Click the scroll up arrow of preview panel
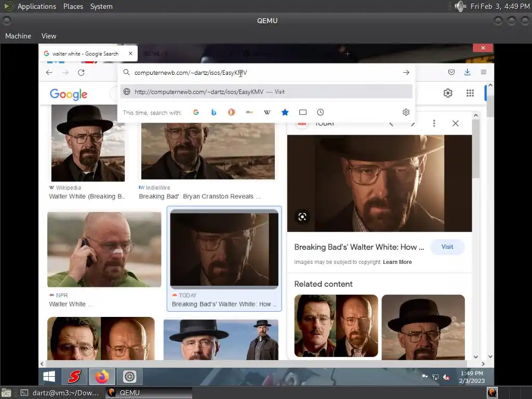Screen dimensions: 532x399 point(476,115)
